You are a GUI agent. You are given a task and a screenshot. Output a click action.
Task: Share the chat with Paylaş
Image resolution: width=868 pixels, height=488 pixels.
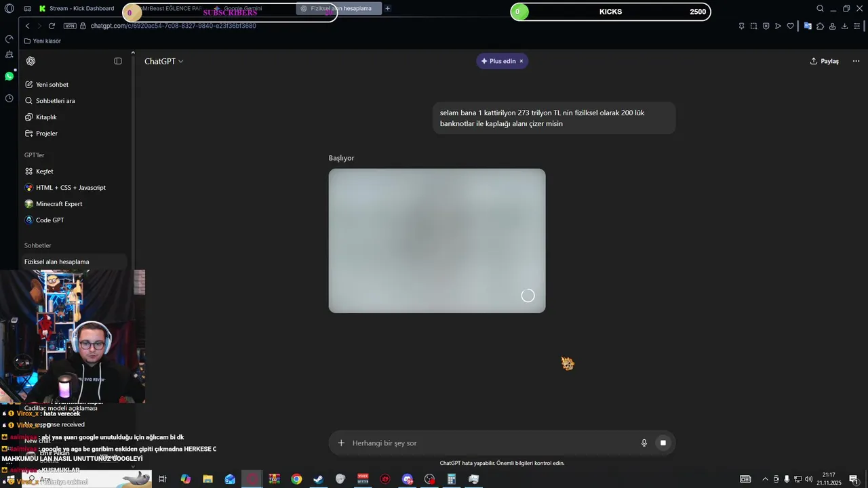point(825,61)
